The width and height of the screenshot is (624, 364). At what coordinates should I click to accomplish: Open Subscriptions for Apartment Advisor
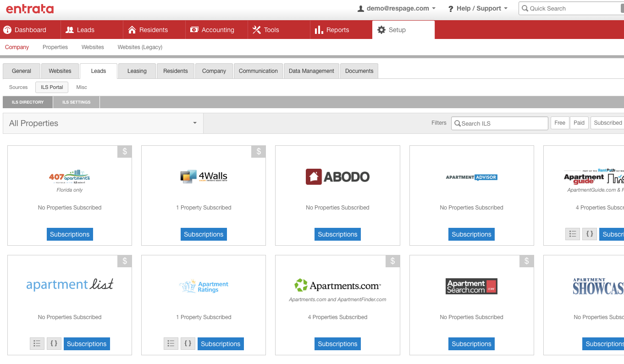(471, 234)
